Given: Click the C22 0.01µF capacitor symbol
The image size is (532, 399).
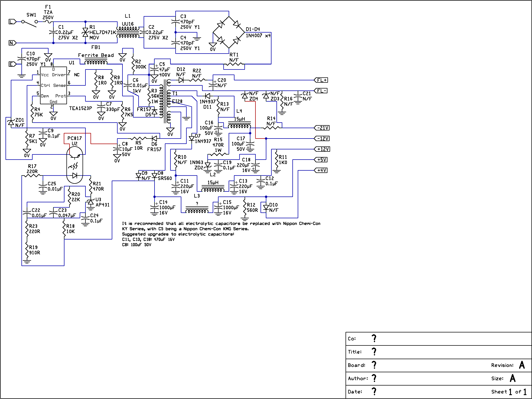Looking at the screenshot, I should tap(27, 212).
